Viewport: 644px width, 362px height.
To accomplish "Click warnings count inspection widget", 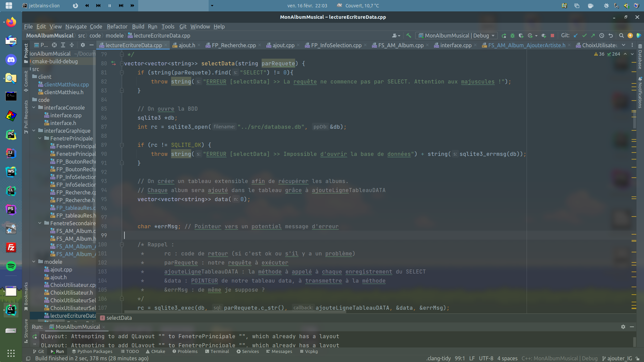I will (599, 54).
